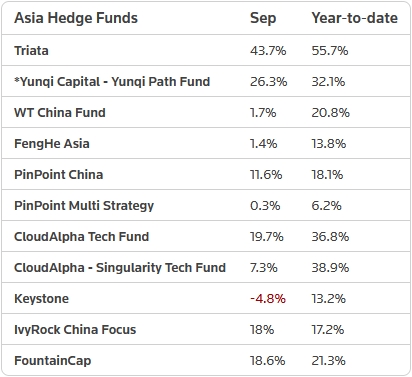Click the Sep column header

pyautogui.click(x=263, y=19)
